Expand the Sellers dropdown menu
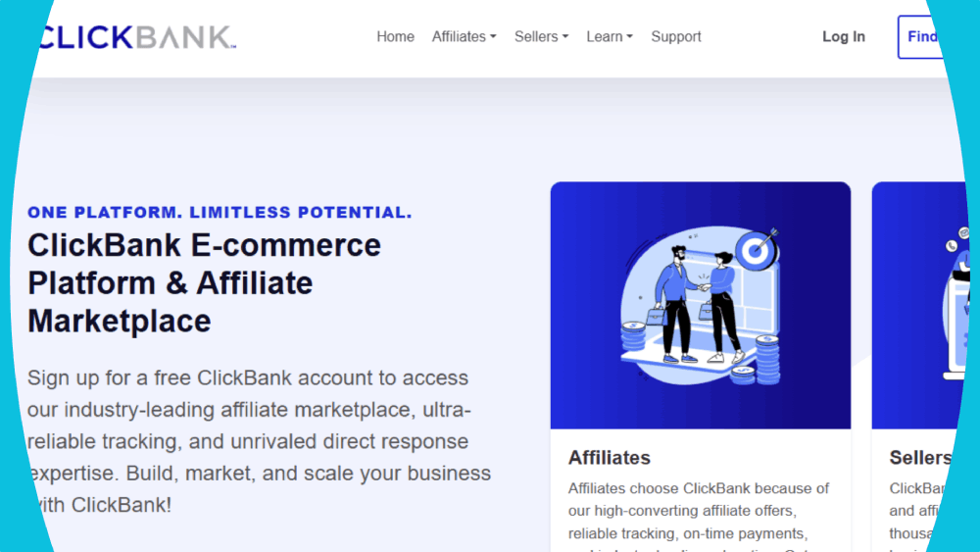The width and height of the screenshot is (980, 552). click(541, 37)
